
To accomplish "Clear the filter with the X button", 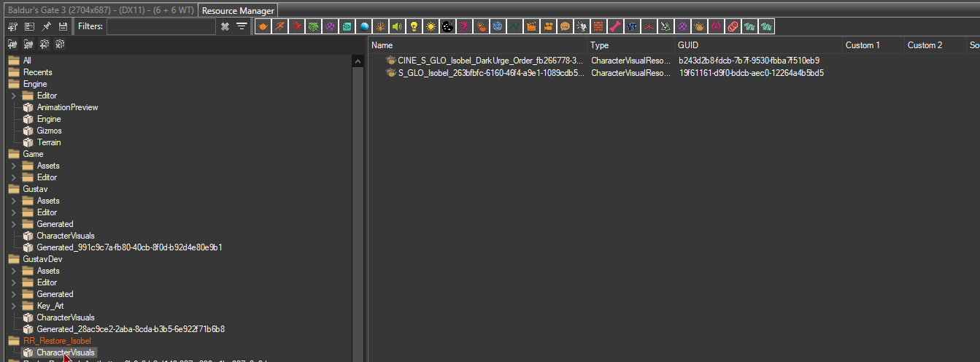I will (225, 26).
